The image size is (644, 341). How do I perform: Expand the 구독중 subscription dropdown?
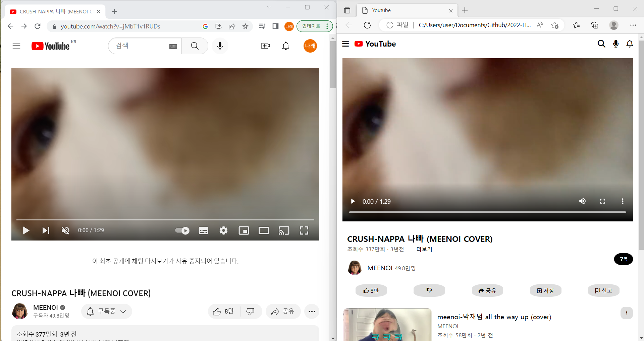coord(107,312)
